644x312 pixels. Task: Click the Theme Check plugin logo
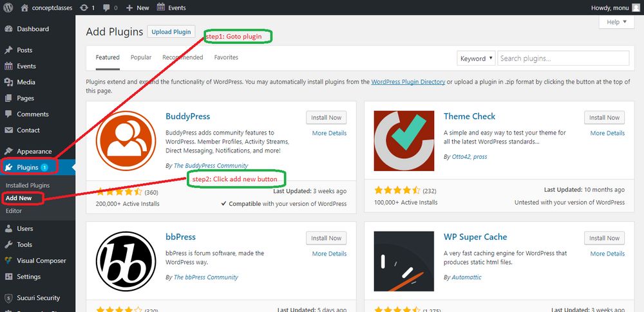point(404,141)
